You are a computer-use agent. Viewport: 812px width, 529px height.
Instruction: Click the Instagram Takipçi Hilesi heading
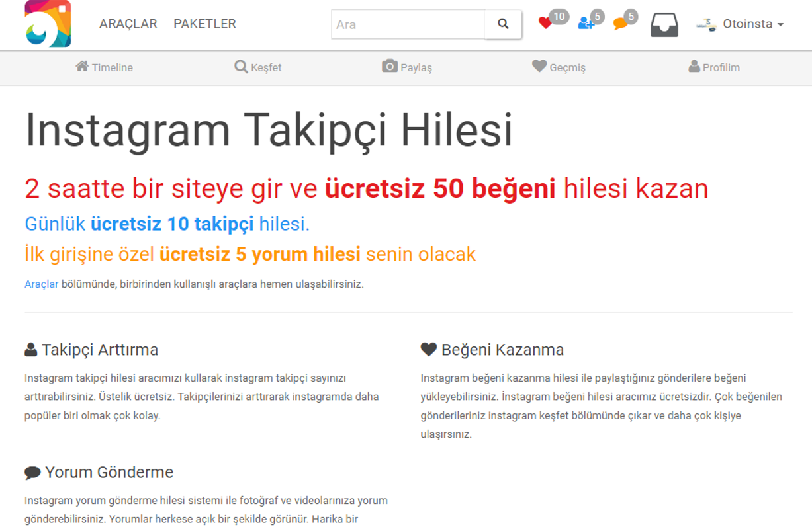click(x=269, y=130)
